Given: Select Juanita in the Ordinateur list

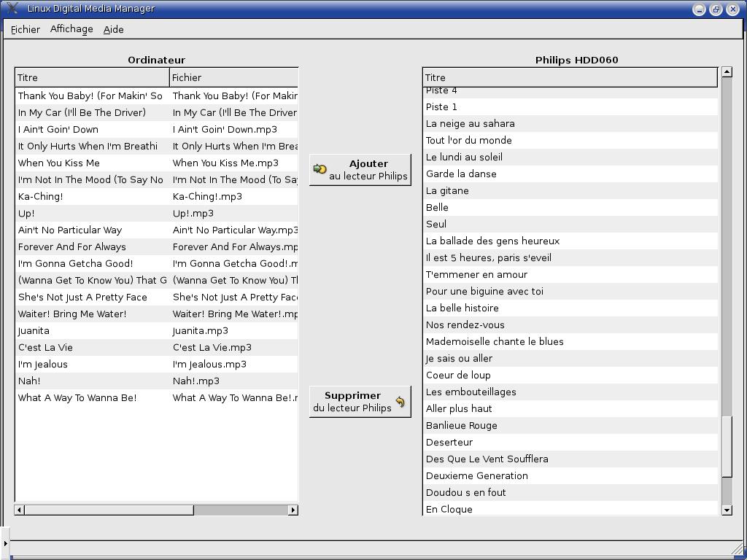Looking at the screenshot, I should (34, 330).
